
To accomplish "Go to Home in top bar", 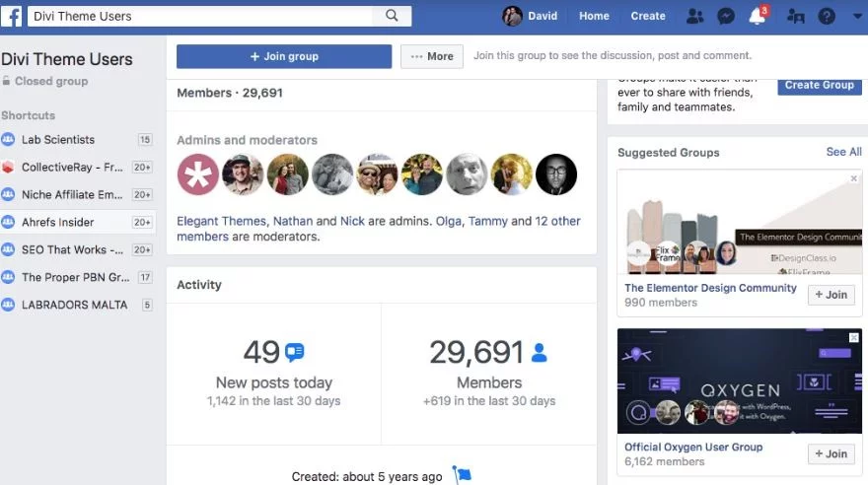I will click(594, 16).
